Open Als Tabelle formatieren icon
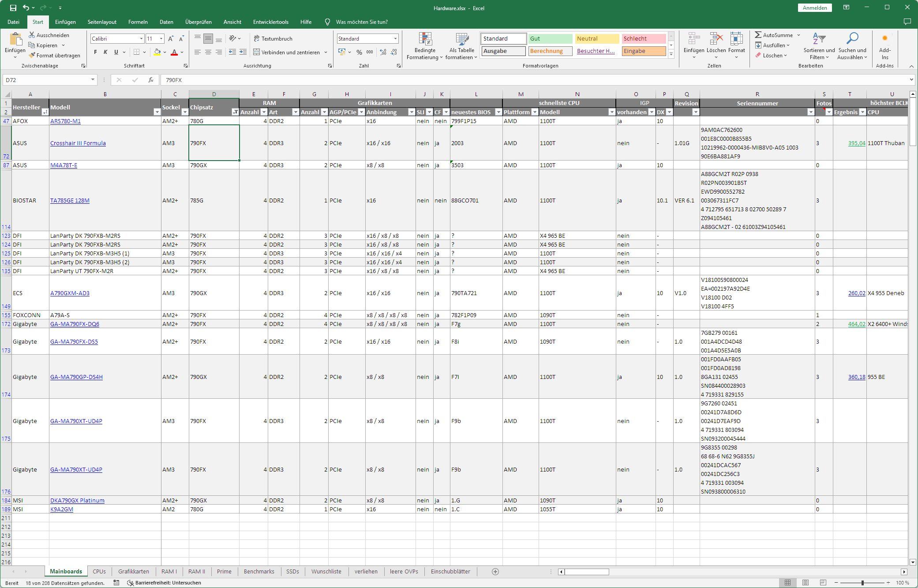Image resolution: width=918 pixels, height=588 pixels. (x=462, y=39)
